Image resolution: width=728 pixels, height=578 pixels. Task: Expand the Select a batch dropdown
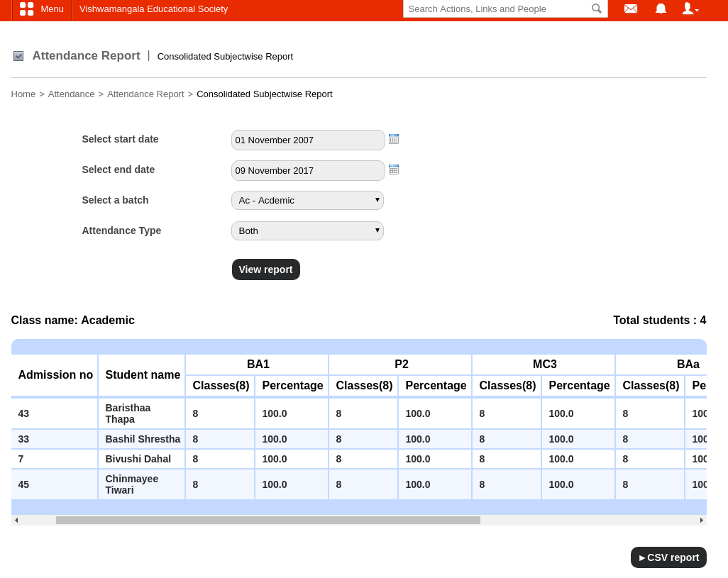[307, 201]
